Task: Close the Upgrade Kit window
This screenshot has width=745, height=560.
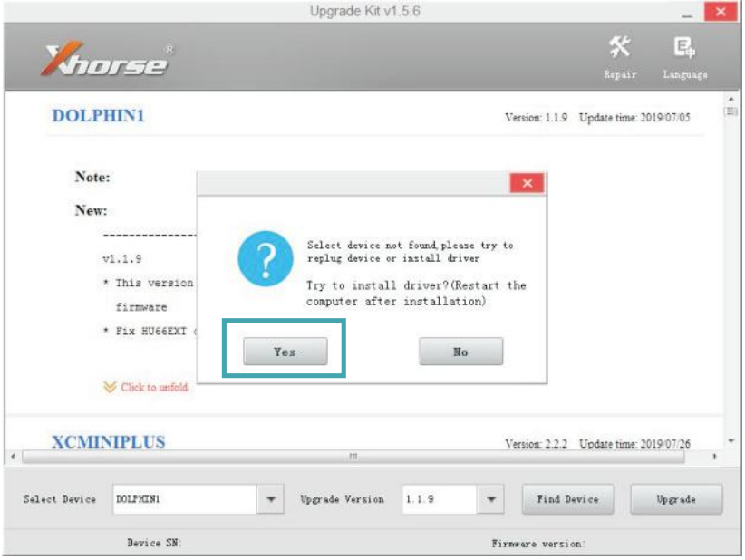Action: pos(721,12)
